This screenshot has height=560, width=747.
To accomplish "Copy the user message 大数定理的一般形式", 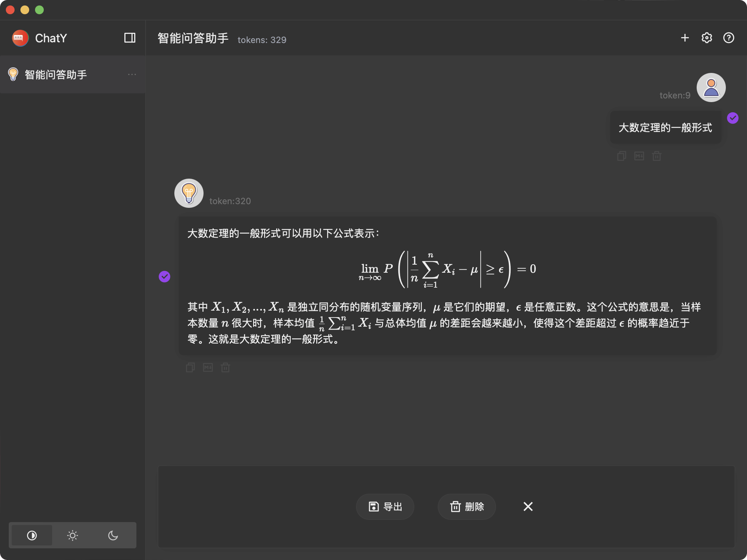I will coord(622,156).
